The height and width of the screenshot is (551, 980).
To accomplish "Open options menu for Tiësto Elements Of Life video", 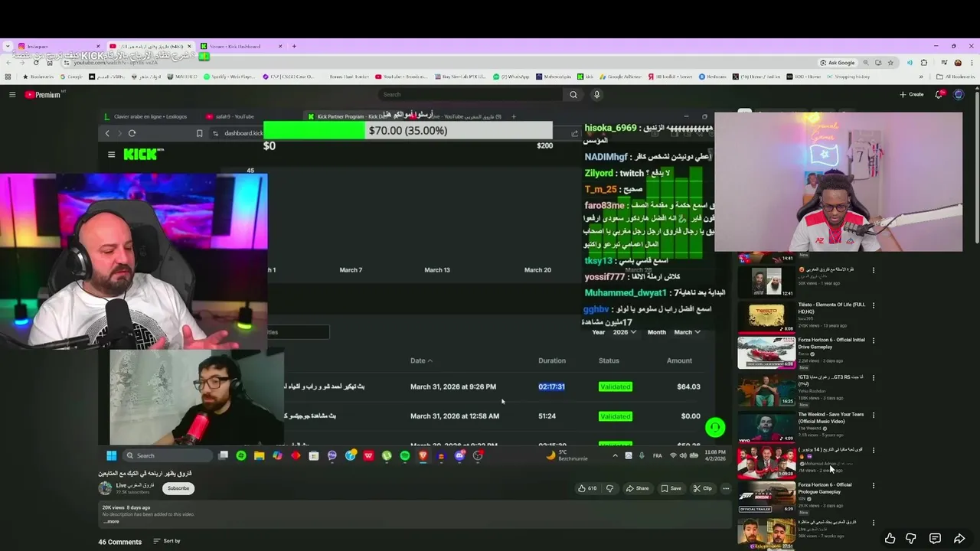I will click(x=873, y=305).
